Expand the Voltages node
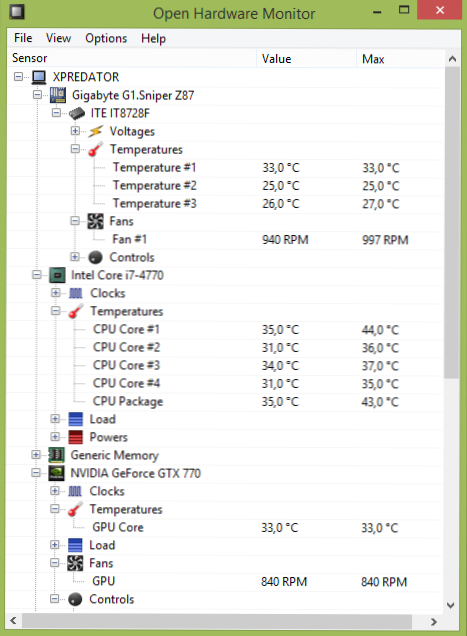Screen dimensions: 467x636 click(x=75, y=131)
